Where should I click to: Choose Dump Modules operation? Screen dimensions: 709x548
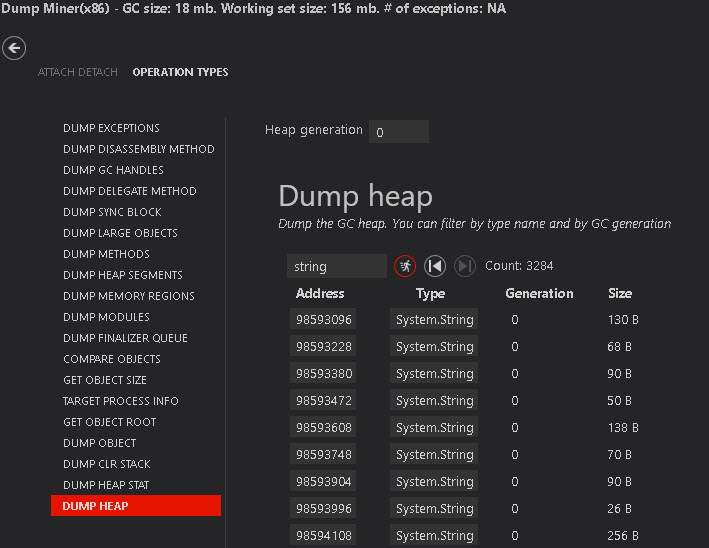click(x=106, y=317)
